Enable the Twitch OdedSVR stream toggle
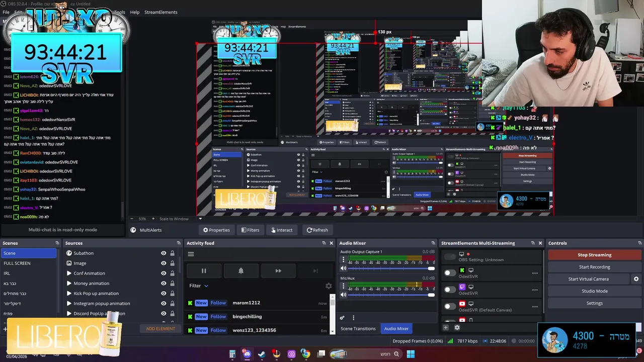The width and height of the screenshot is (644, 362). pyautogui.click(x=450, y=290)
